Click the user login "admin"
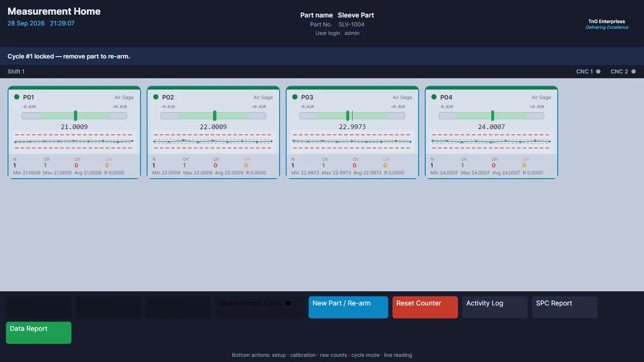Image resolution: width=644 pixels, height=362 pixels. click(x=352, y=33)
